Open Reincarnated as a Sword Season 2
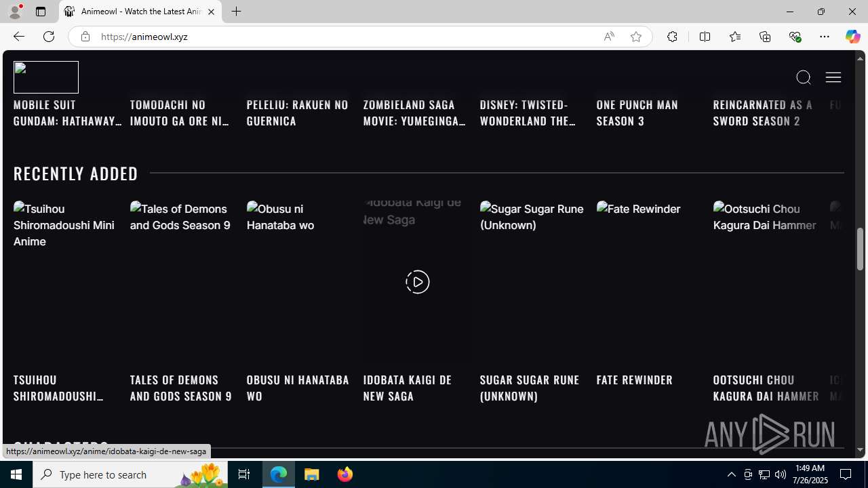Image resolution: width=868 pixels, height=488 pixels. (x=763, y=113)
